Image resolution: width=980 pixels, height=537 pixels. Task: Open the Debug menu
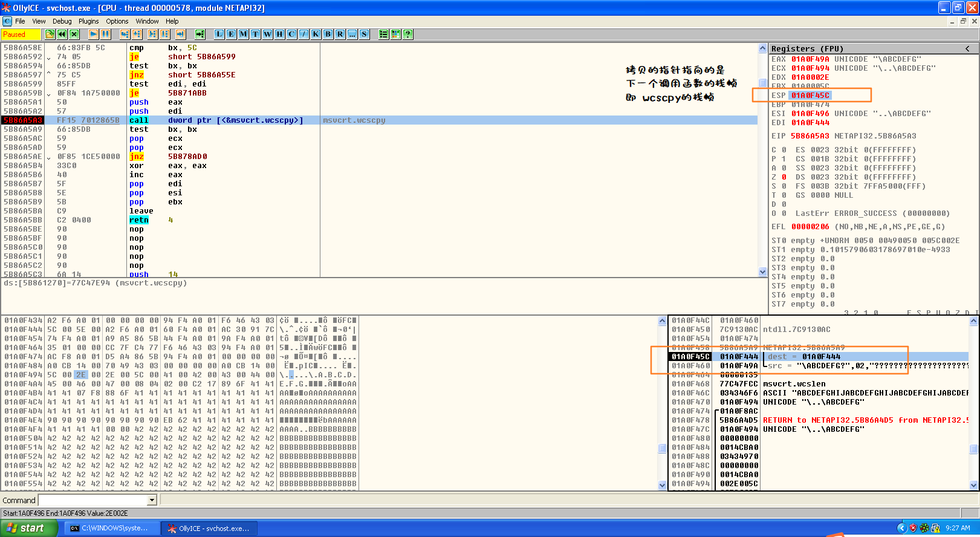click(x=62, y=21)
